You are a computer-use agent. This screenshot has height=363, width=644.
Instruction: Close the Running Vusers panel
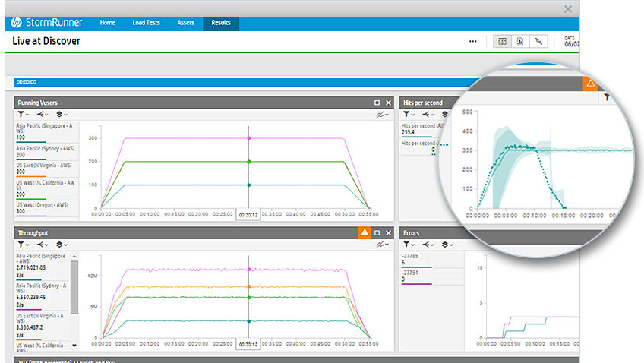coord(388,103)
